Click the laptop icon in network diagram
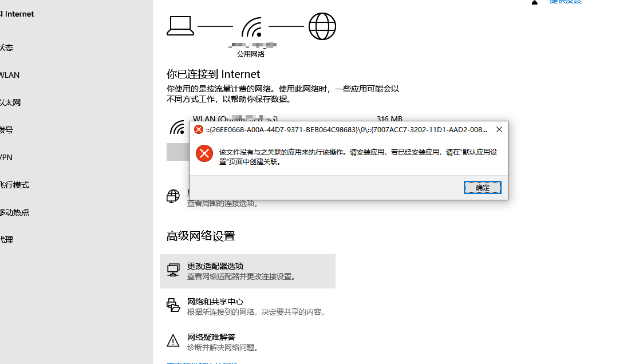 180,26
